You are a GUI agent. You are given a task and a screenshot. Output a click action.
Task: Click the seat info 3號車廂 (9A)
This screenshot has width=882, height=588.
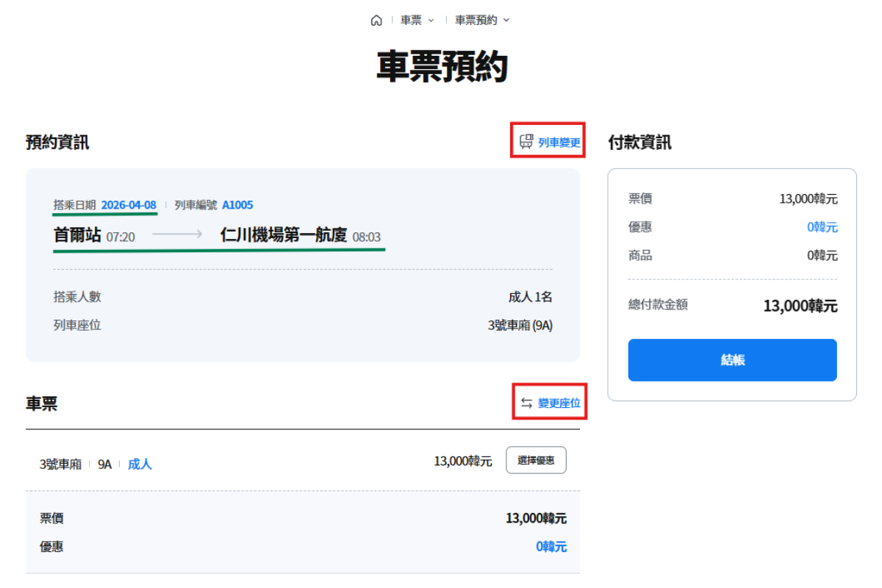(x=520, y=325)
